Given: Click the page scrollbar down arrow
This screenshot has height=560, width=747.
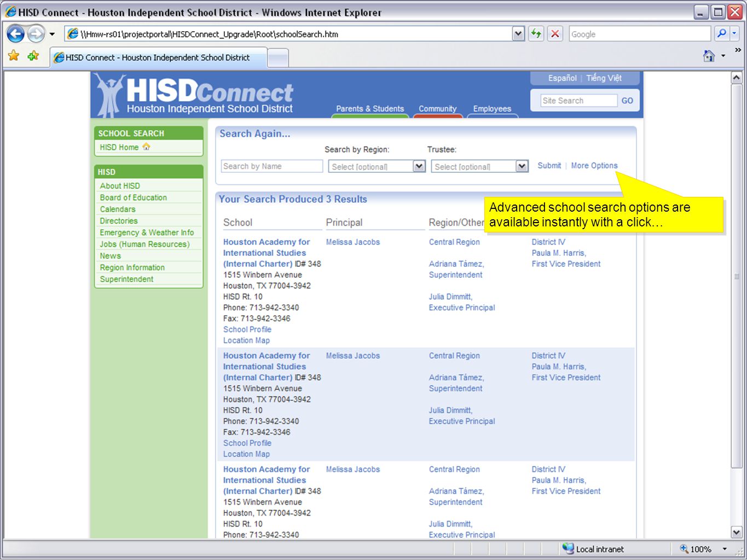Looking at the screenshot, I should click(737, 532).
